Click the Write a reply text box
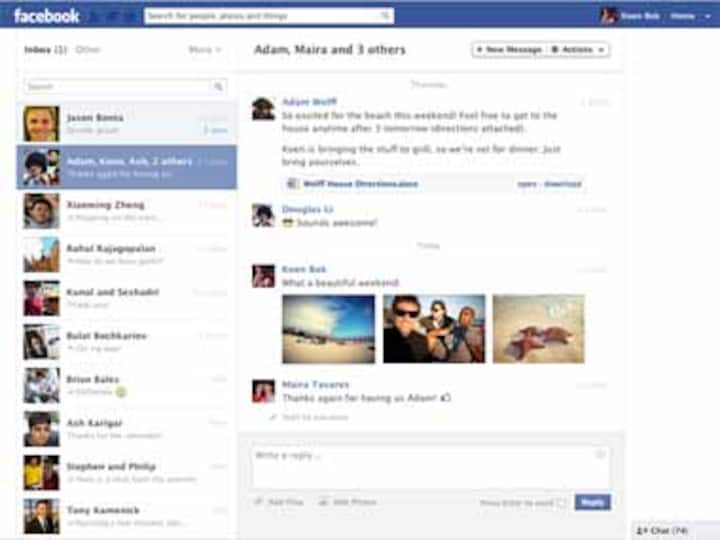 click(430, 467)
